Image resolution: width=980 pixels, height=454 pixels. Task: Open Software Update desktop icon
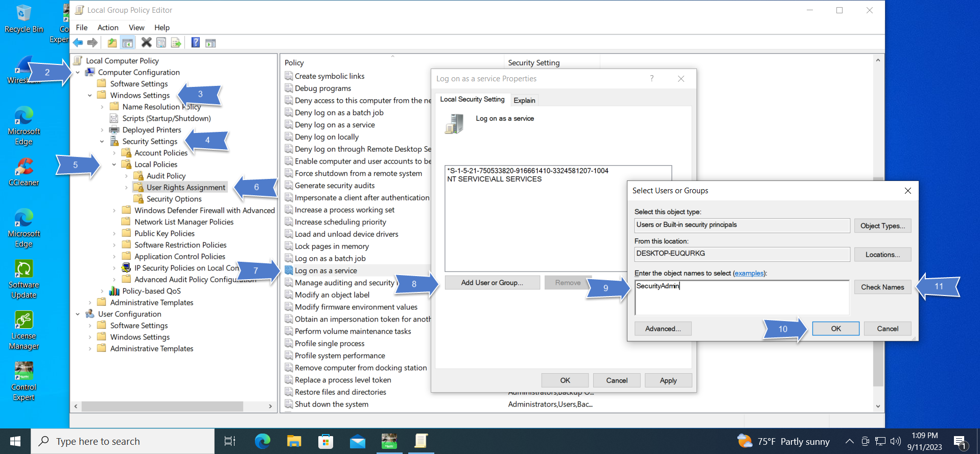click(x=24, y=279)
